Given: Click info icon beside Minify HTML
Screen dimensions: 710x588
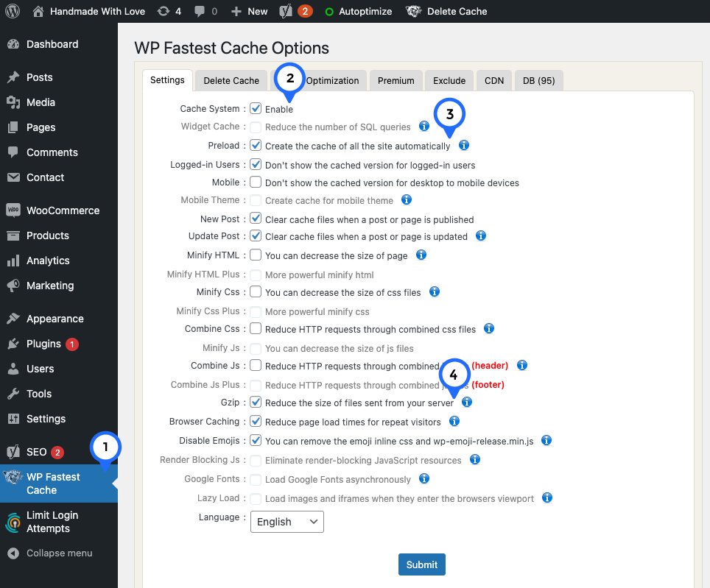Looking at the screenshot, I should (421, 255).
